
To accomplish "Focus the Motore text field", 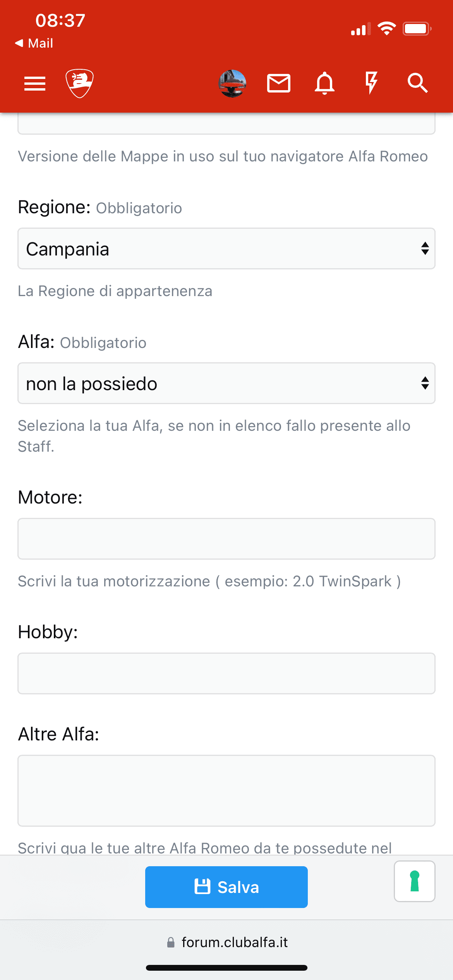I will (226, 538).
